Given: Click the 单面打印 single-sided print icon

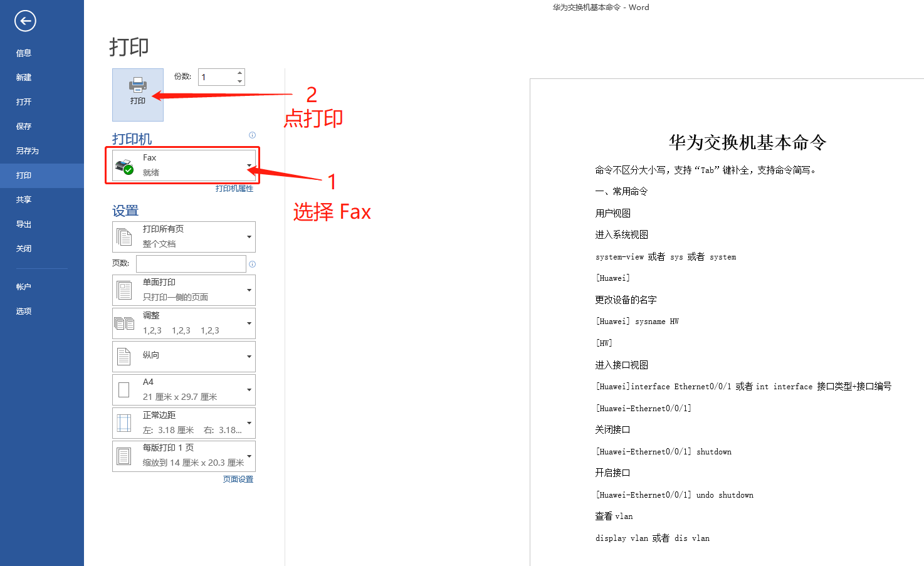Looking at the screenshot, I should coord(125,289).
